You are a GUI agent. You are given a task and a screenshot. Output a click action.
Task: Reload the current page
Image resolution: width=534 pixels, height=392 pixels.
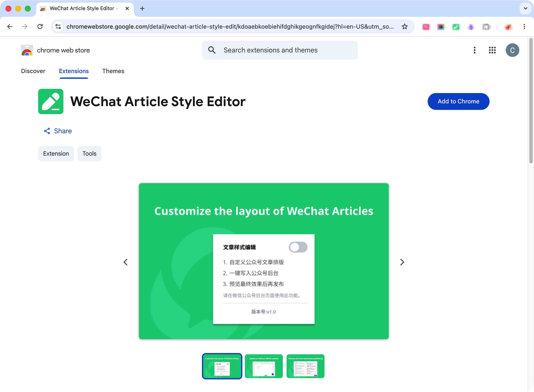coord(40,26)
